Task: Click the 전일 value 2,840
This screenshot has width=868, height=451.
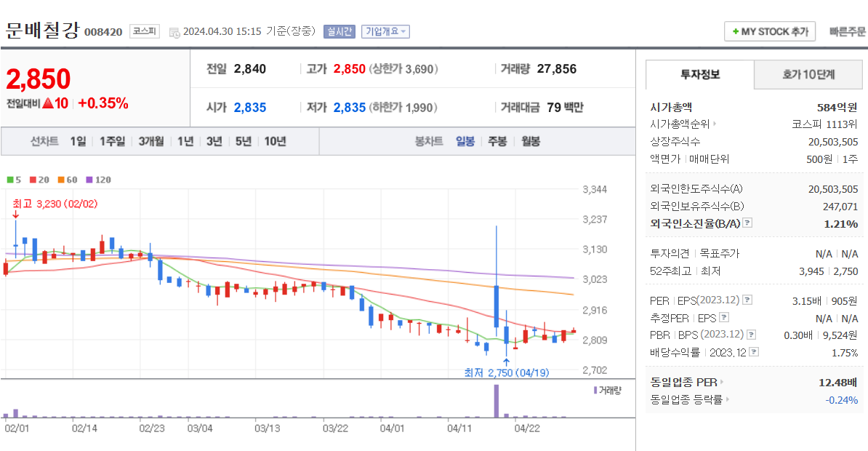Action: tap(249, 68)
